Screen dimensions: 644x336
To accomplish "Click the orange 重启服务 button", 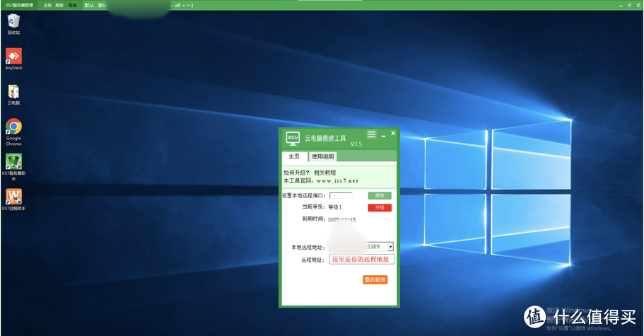I will pos(375,279).
